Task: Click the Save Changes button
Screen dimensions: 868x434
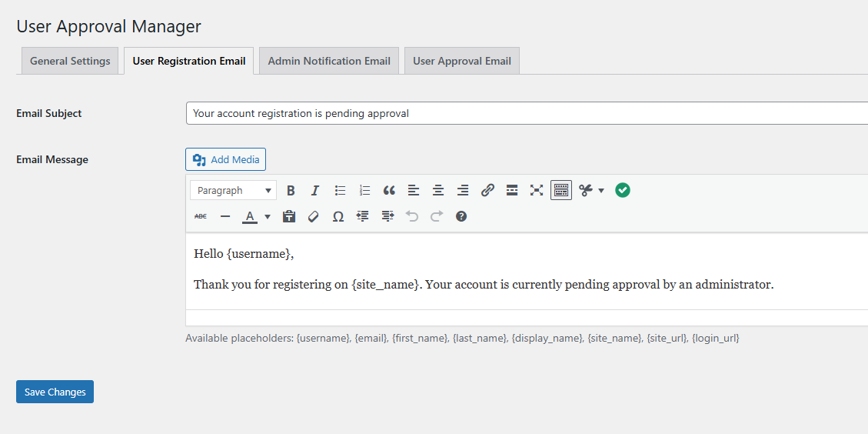Action: (x=55, y=392)
